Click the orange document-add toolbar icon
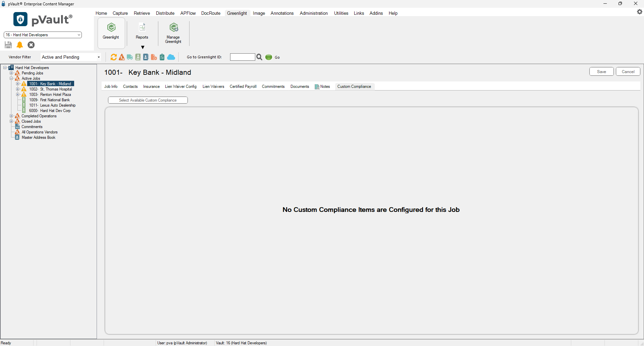644x346 pixels. tap(154, 57)
